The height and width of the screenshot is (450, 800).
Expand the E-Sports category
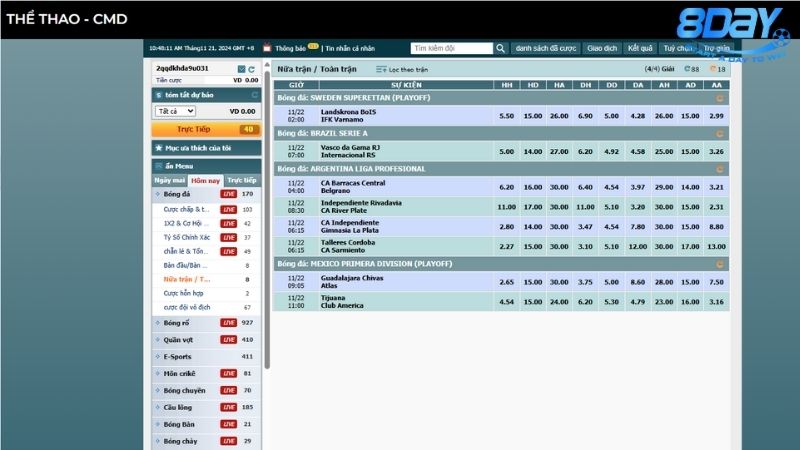tap(158, 357)
